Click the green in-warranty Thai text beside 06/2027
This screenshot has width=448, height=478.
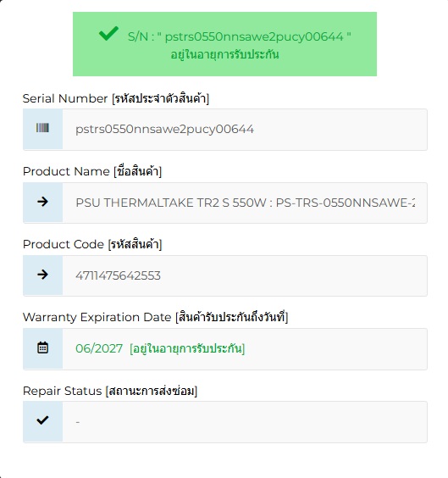point(187,348)
